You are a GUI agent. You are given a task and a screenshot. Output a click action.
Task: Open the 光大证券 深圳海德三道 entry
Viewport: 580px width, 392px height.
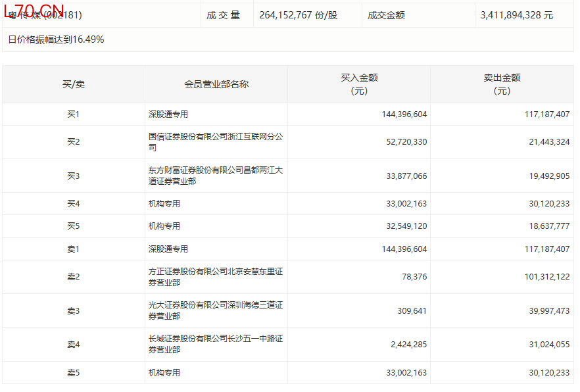click(x=216, y=310)
